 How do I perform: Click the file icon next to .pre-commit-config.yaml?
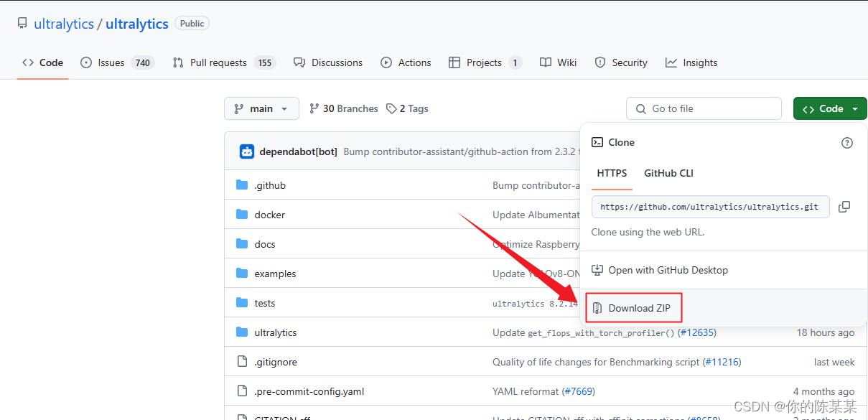(242, 391)
